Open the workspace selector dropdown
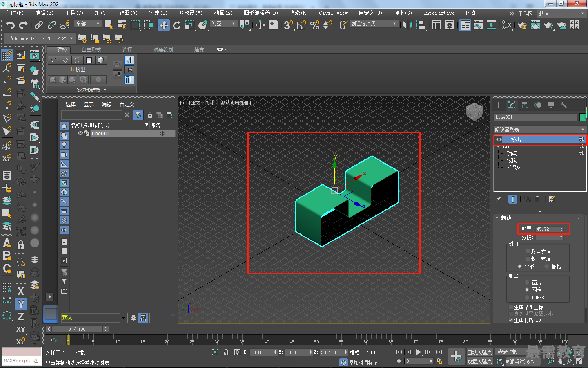This screenshot has width=588, height=368. [562, 13]
